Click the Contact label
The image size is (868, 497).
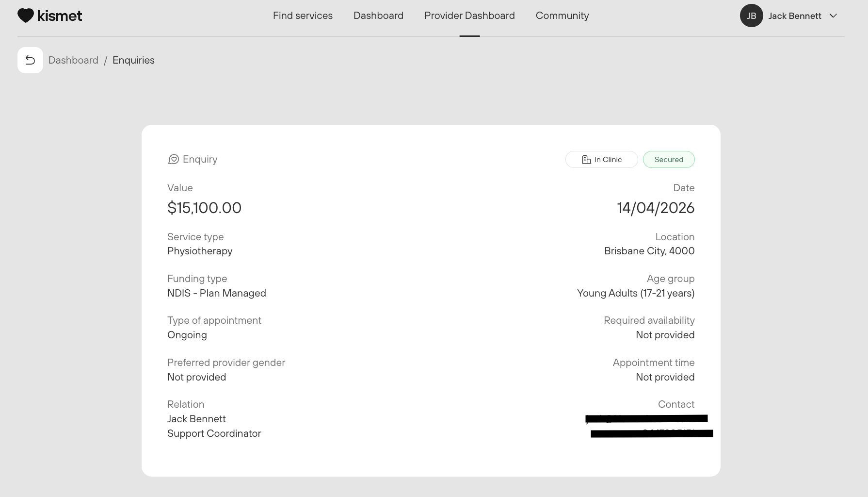point(676,404)
